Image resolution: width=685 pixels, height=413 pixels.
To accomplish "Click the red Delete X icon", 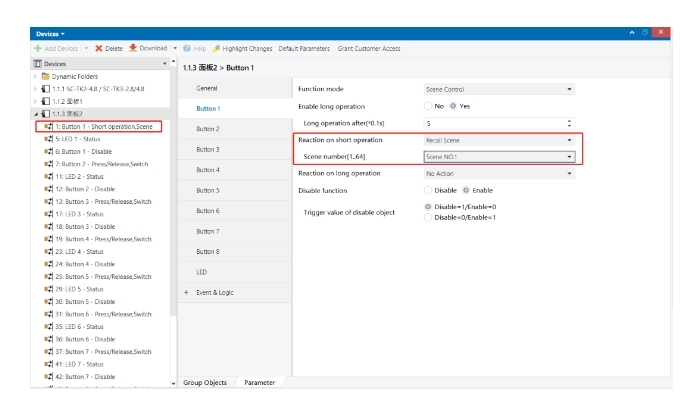I will 98,48.
